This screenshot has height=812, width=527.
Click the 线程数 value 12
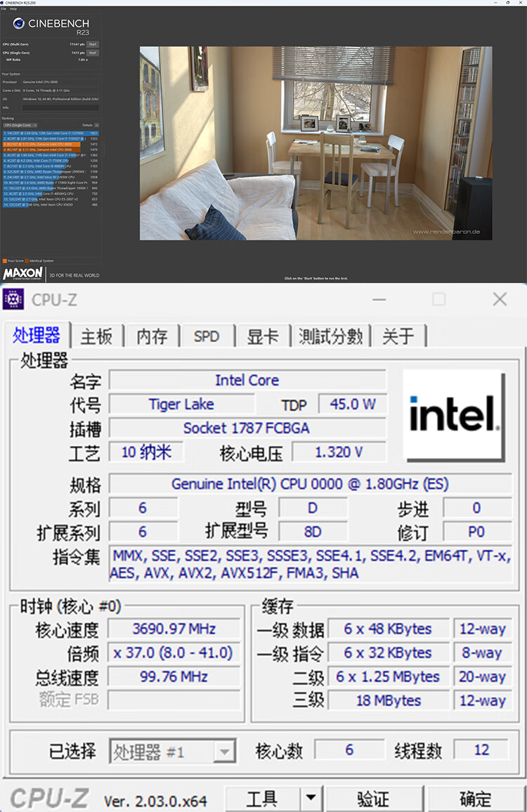(481, 750)
